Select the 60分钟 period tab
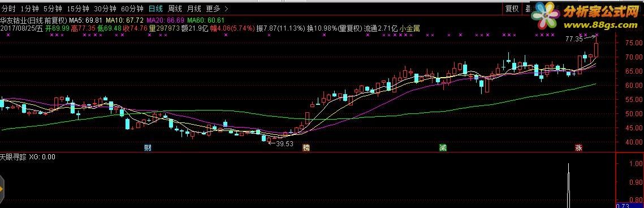The height and width of the screenshot is (208, 644). coord(132,9)
